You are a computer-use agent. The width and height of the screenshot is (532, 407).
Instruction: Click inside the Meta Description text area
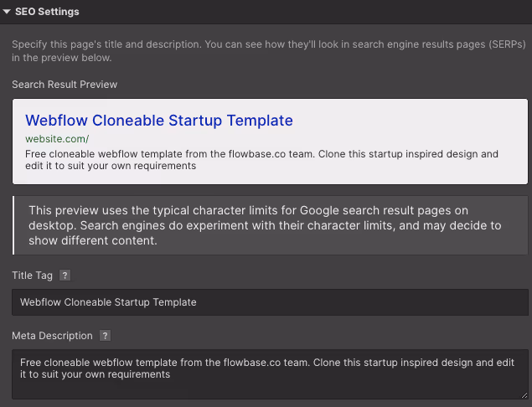(270, 387)
